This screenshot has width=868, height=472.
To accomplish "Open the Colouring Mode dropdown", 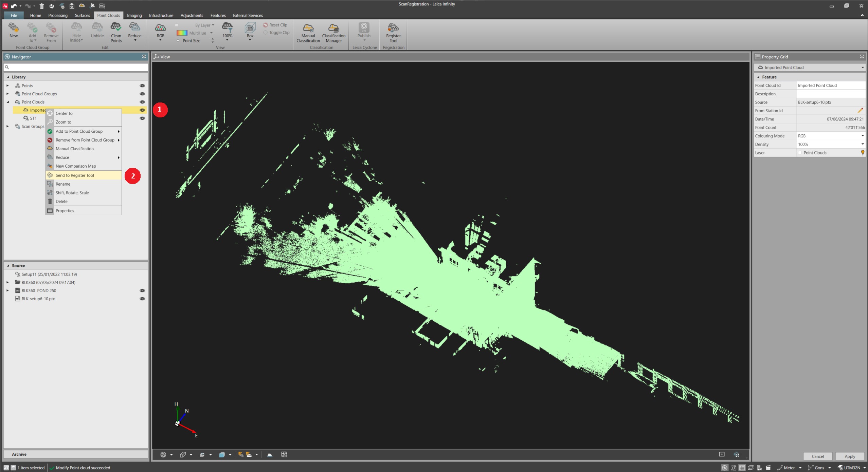I will click(862, 136).
